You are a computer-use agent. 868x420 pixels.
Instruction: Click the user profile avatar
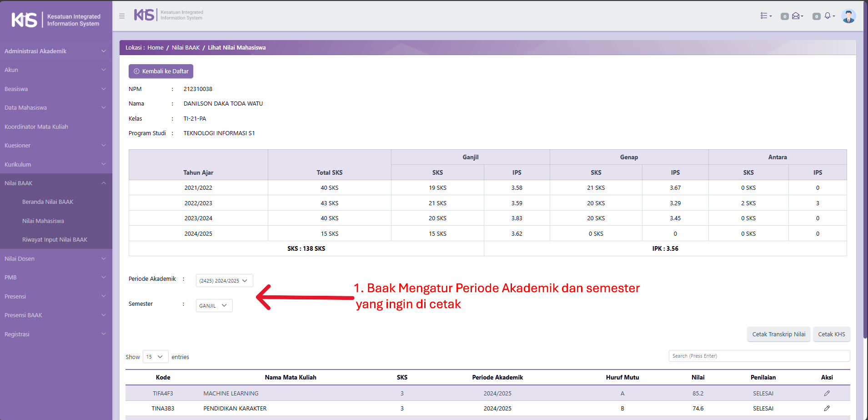848,16
